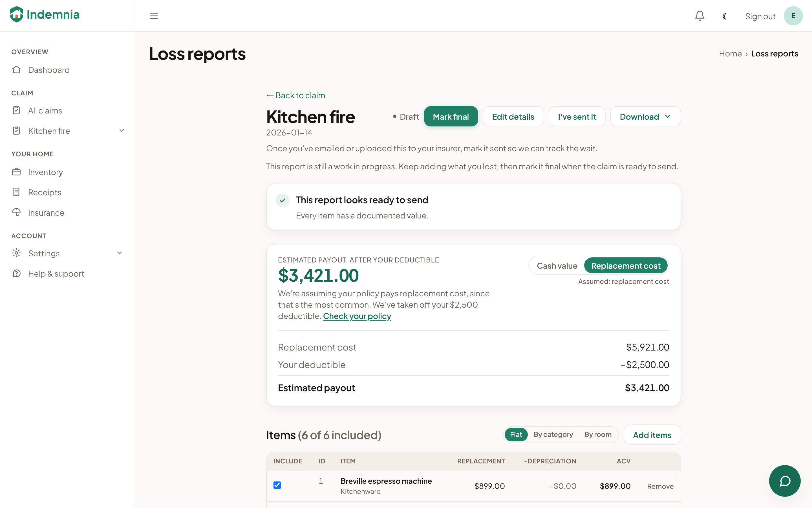Click the I've sent it button
812x508 pixels.
coord(577,117)
